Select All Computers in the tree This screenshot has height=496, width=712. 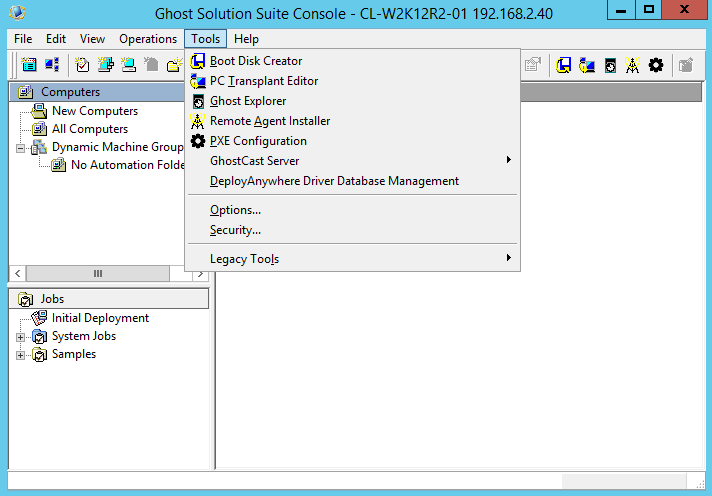89,129
